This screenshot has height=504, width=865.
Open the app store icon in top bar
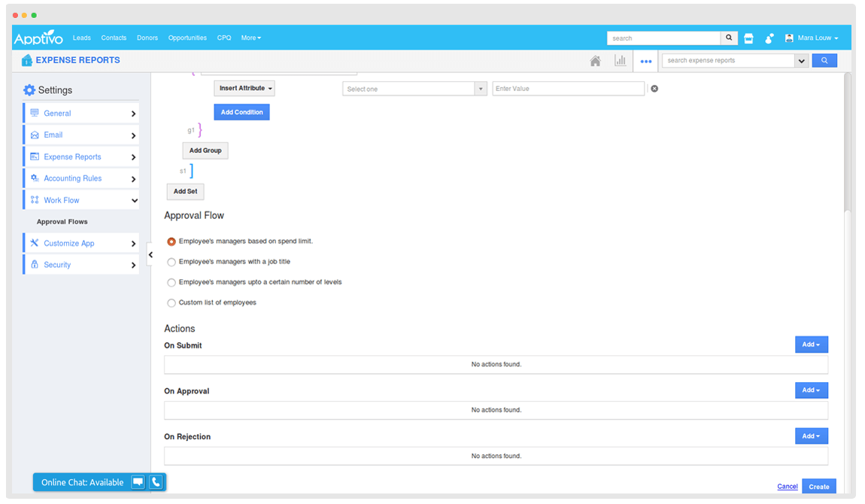(x=748, y=38)
